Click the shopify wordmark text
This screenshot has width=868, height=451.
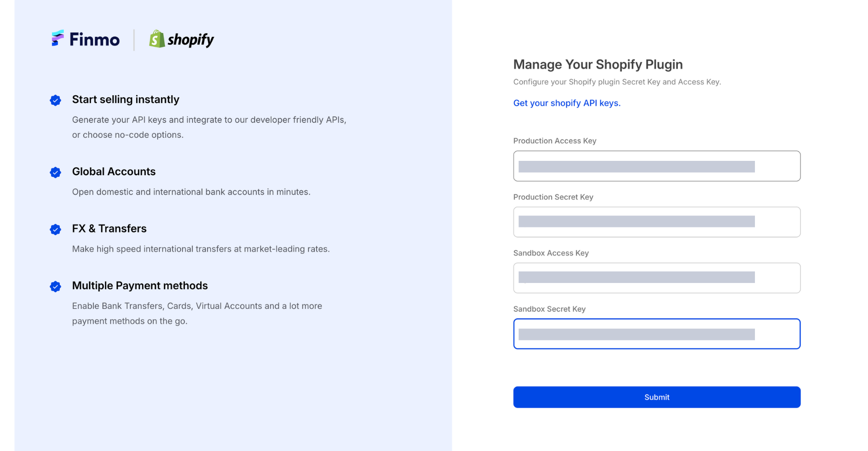191,40
